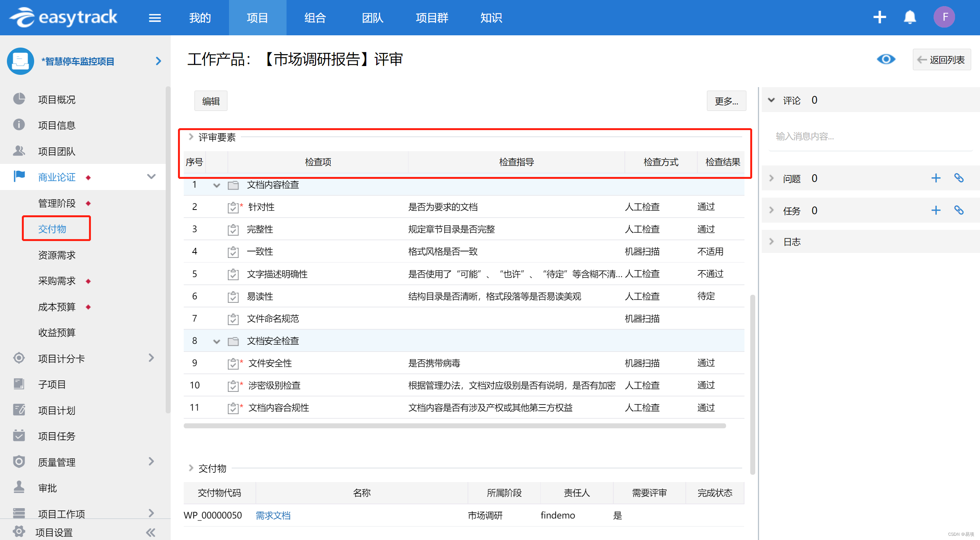This screenshot has height=540, width=980.
Task: Expand 项目工作项 submenu arrow
Action: 151,513
